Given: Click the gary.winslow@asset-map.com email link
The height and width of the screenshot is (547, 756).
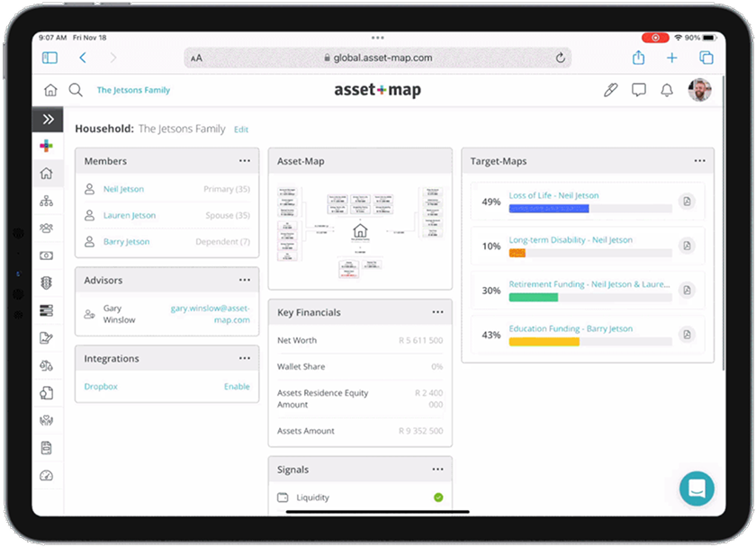Looking at the screenshot, I should click(211, 314).
